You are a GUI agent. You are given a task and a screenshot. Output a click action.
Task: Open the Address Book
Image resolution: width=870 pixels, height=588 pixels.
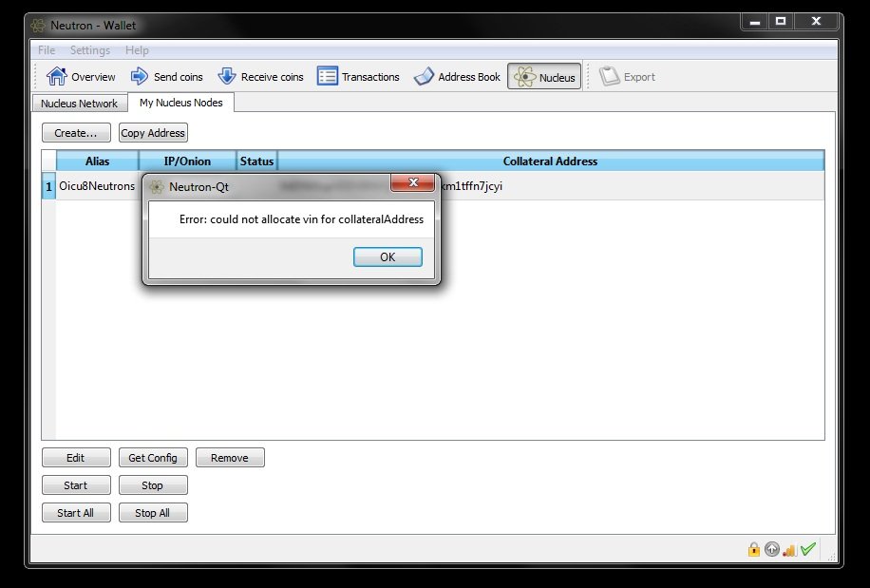pyautogui.click(x=457, y=77)
